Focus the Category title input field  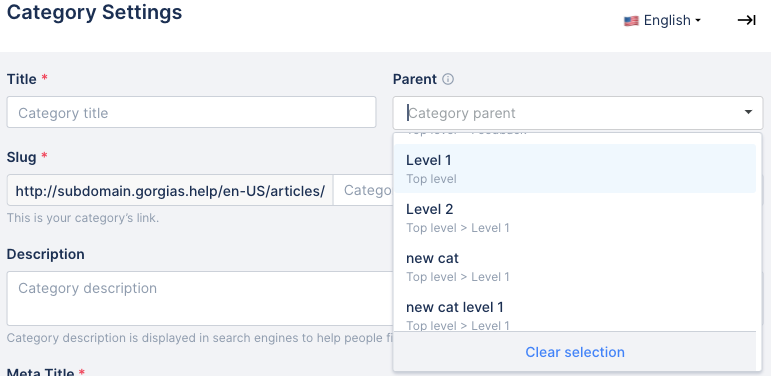[x=191, y=112]
